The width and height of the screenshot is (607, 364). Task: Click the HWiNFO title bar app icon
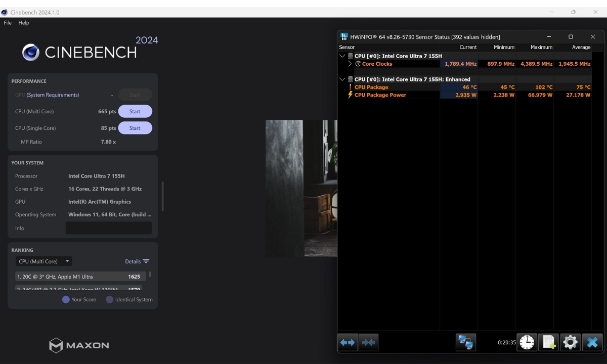click(x=344, y=37)
